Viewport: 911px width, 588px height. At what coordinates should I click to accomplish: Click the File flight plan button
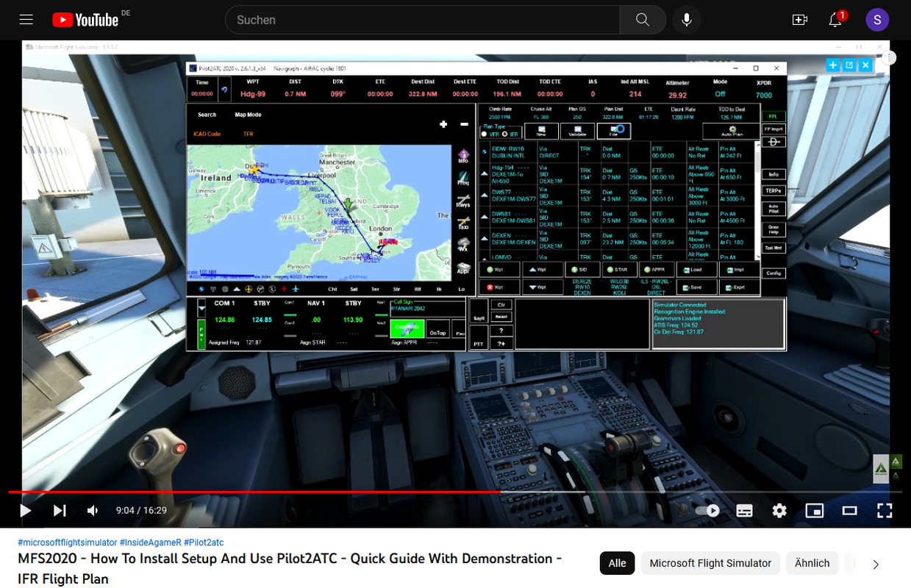point(614,131)
